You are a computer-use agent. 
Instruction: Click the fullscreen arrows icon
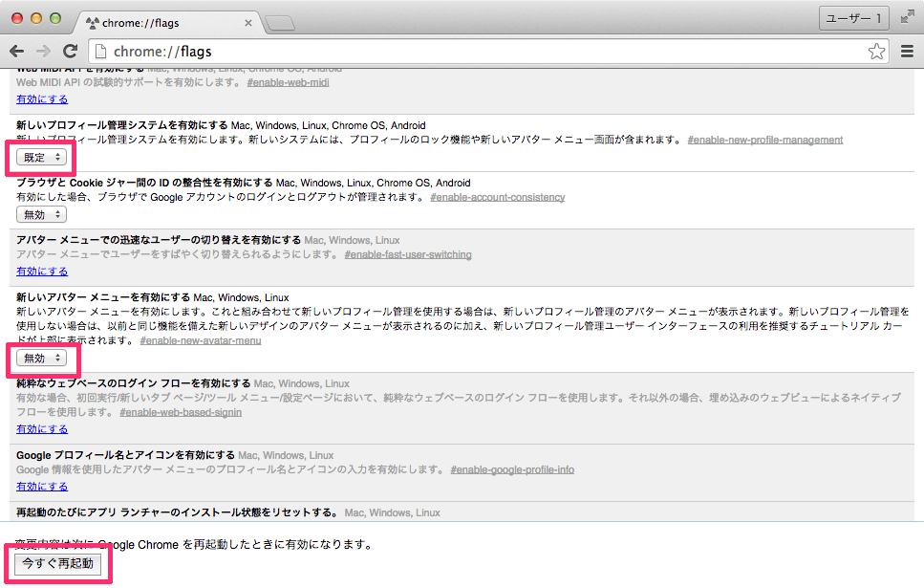click(908, 18)
